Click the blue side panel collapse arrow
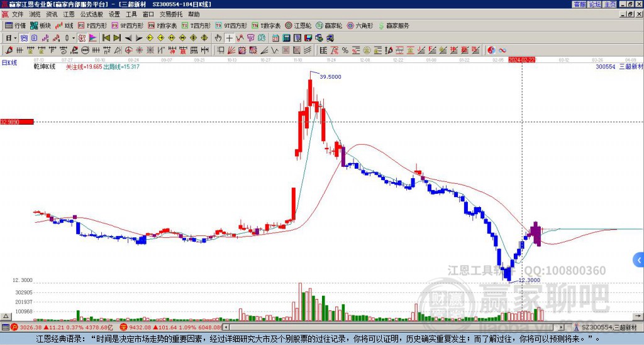644x345 pixels. 639,260
